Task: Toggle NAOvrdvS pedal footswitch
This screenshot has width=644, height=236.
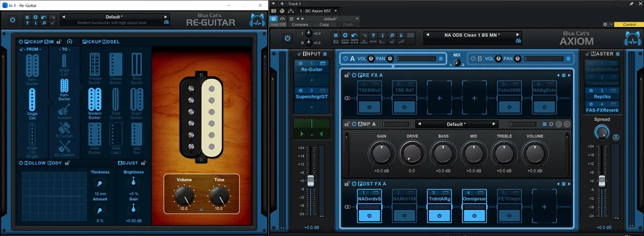Action: pyautogui.click(x=370, y=215)
